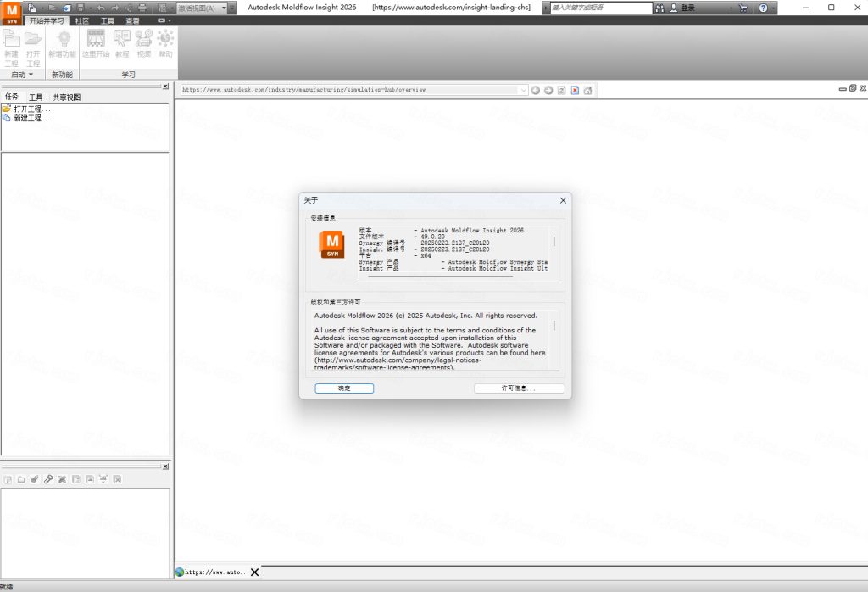Expand the URL address bar dropdown
Viewport: 868px width, 592px height.
523,90
